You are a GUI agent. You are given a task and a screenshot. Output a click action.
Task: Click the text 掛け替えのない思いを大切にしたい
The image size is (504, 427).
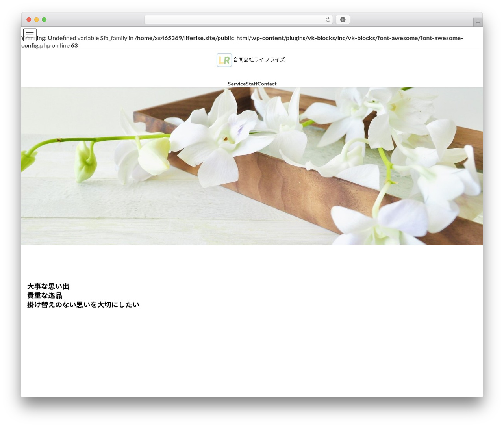(83, 304)
